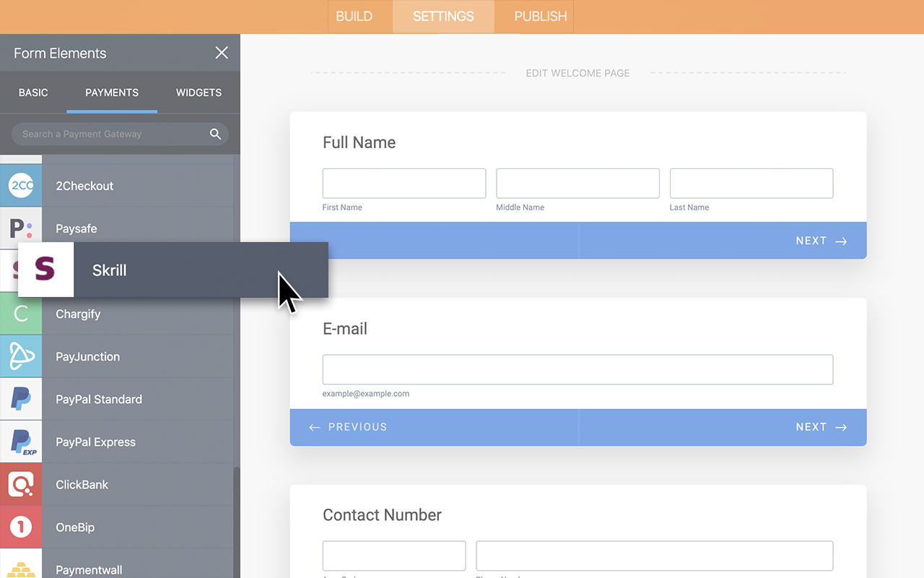Screen dimensions: 924x578
Task: Click the ClickBank gateway icon
Action: point(21,484)
